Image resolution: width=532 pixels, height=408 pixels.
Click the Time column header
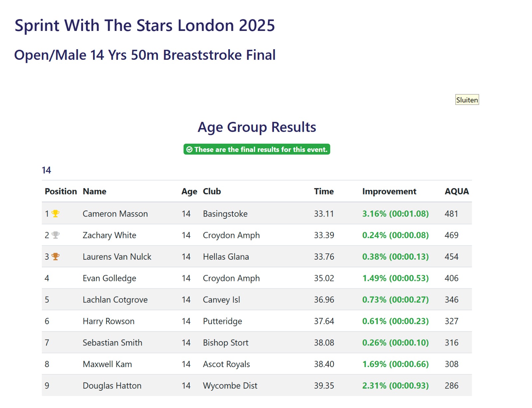pos(324,192)
